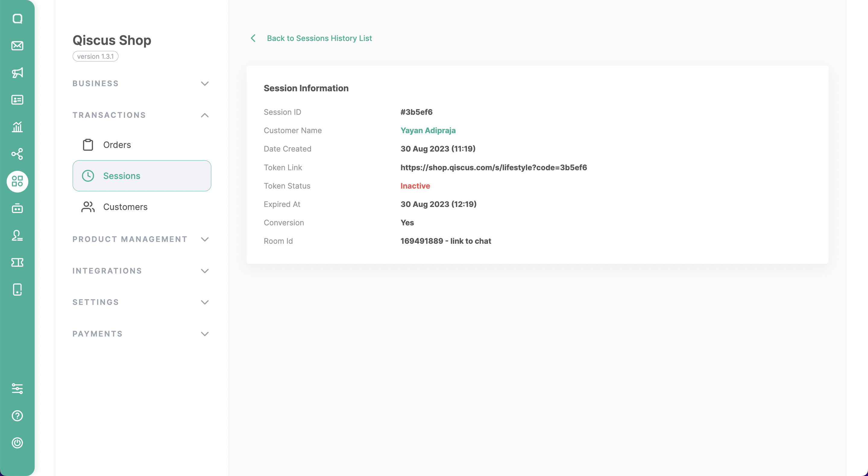
Task: Open the analytics chart icon
Action: 17,127
